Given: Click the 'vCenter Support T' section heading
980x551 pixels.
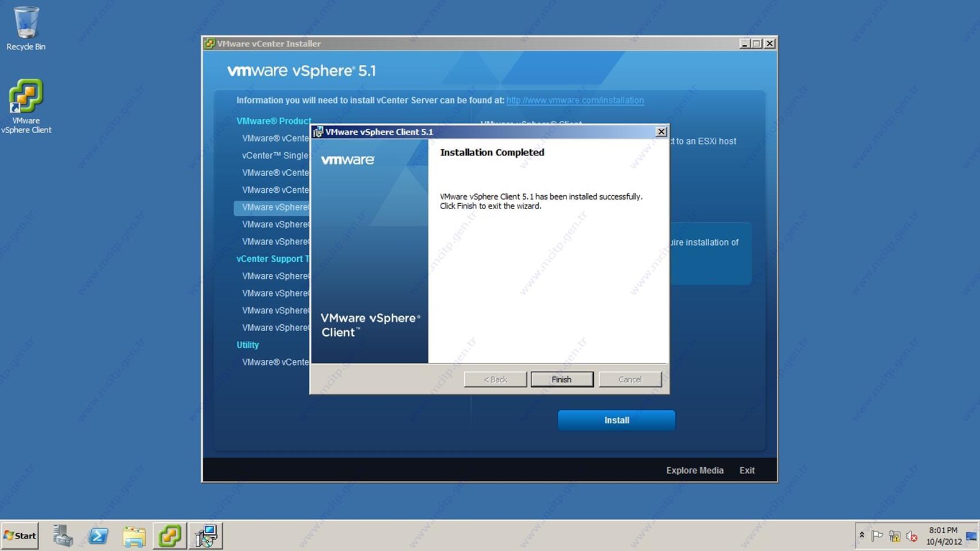Looking at the screenshot, I should pos(273,259).
